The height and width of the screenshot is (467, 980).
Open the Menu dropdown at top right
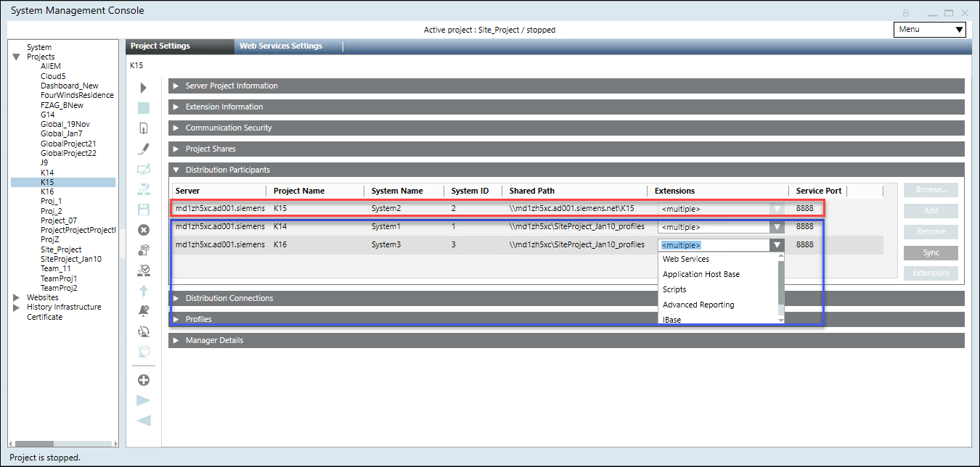pyautogui.click(x=929, y=30)
